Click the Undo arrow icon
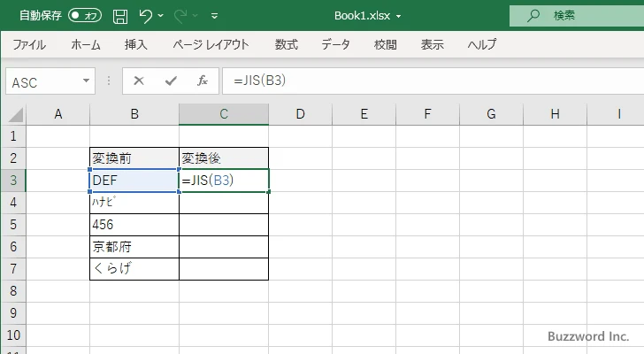The width and height of the screenshot is (644, 354). coord(145,16)
